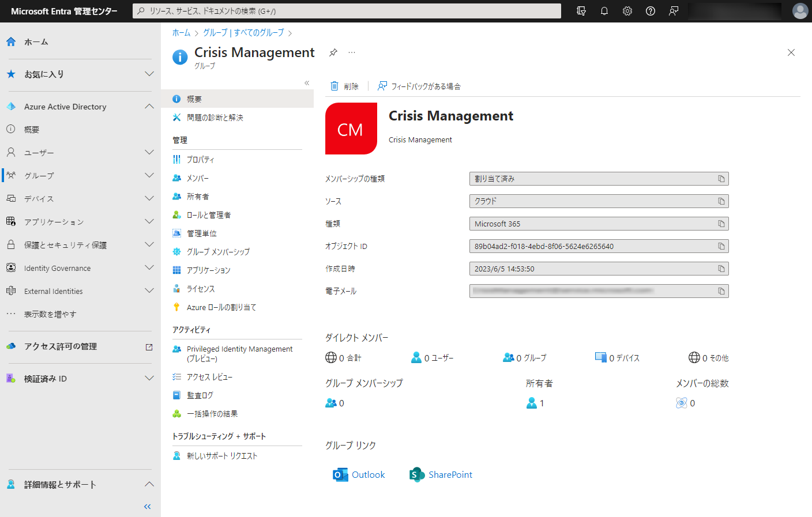Image resolution: width=812 pixels, height=517 pixels.
Task: Click フィードバックがある場合 feedback button
Action: (419, 86)
